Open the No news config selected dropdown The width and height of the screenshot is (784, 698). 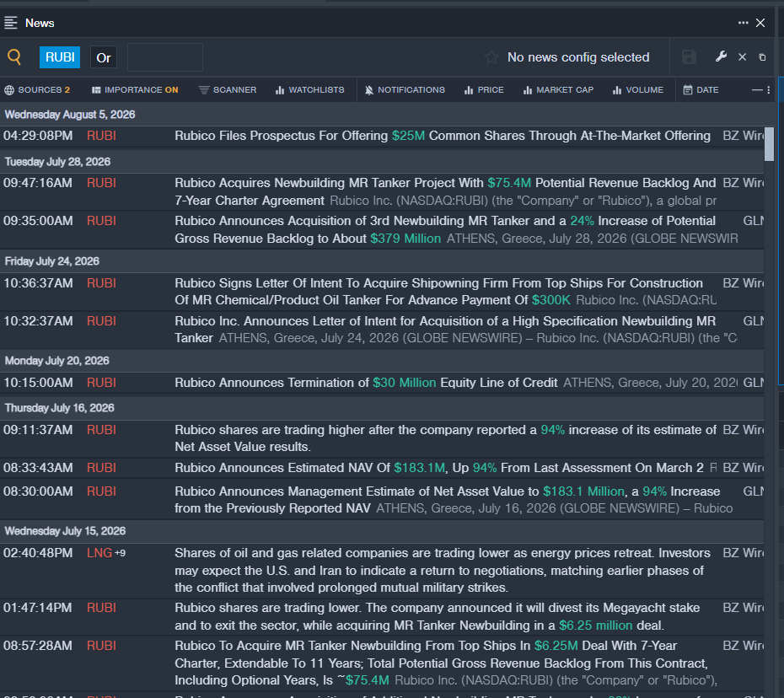[578, 57]
